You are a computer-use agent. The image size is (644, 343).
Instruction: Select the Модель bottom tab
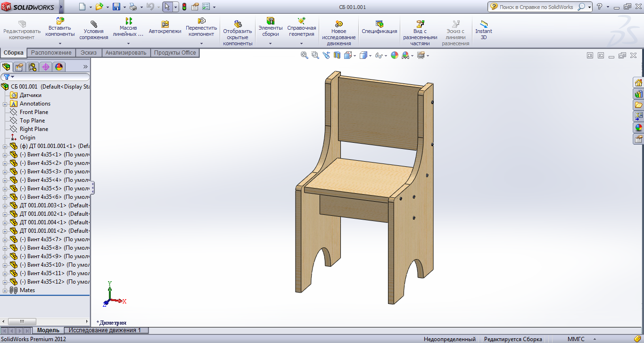coord(48,330)
